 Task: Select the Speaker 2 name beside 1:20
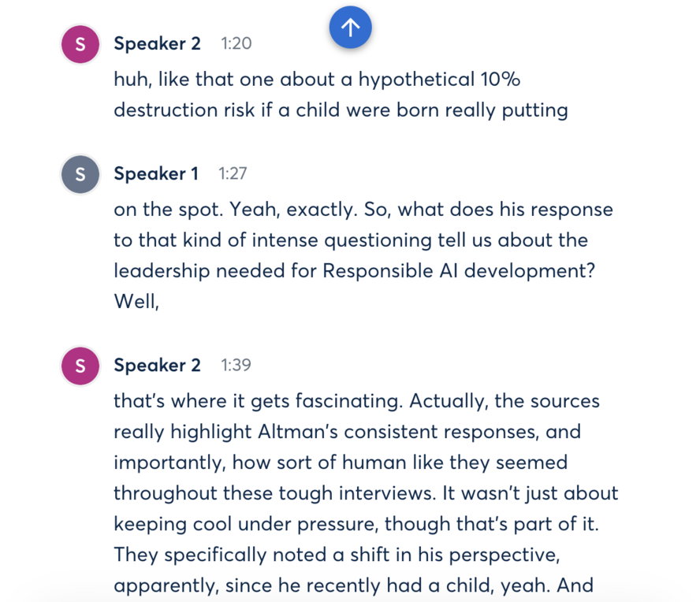pos(157,44)
